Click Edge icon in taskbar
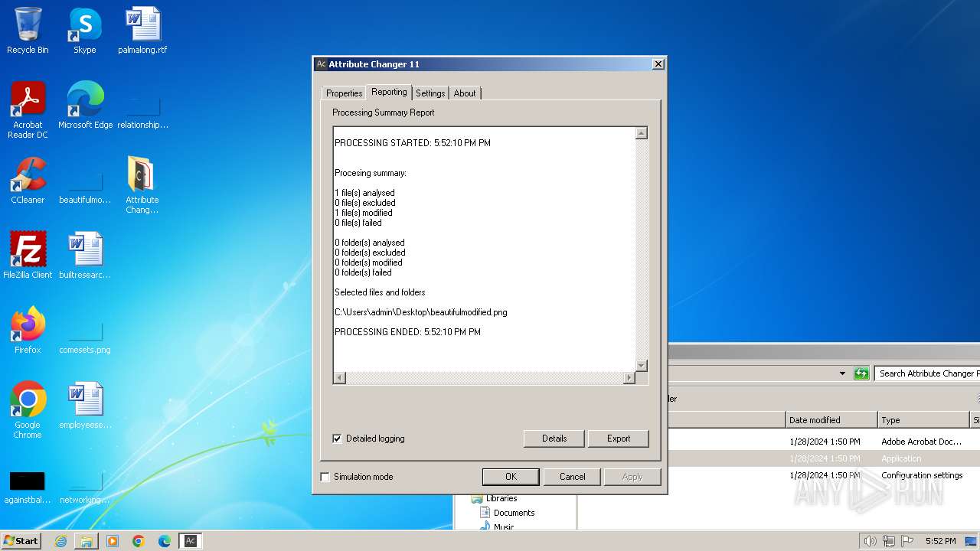This screenshot has width=980, height=551. click(x=165, y=541)
